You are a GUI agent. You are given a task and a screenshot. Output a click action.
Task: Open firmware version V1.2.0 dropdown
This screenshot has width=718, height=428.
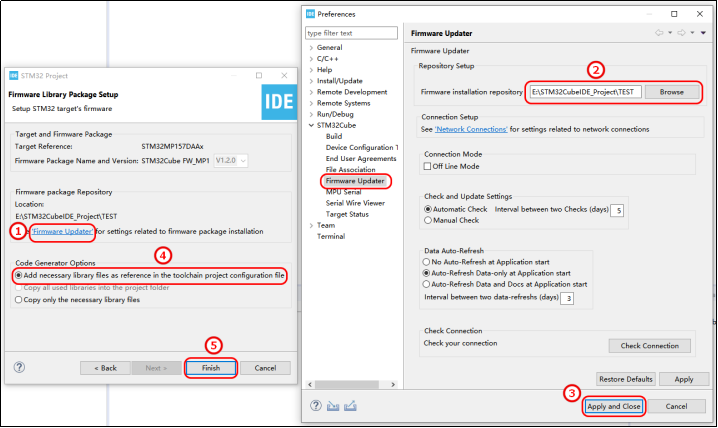pyautogui.click(x=231, y=161)
